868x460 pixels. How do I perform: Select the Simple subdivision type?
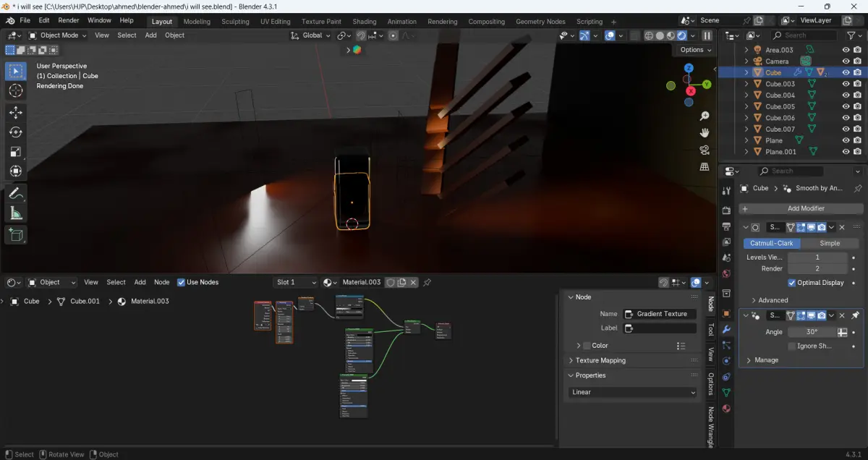[830, 243]
